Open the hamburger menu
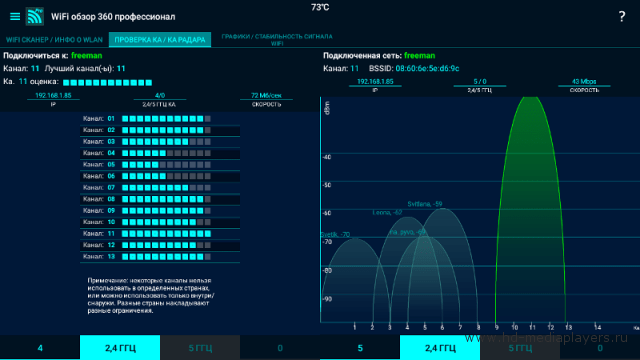 tap(15, 17)
